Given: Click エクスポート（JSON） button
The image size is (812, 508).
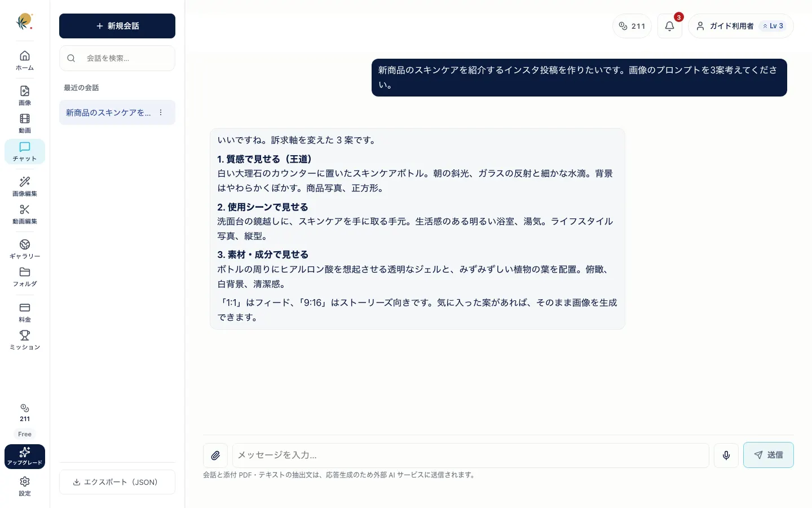Looking at the screenshot, I should point(117,482).
